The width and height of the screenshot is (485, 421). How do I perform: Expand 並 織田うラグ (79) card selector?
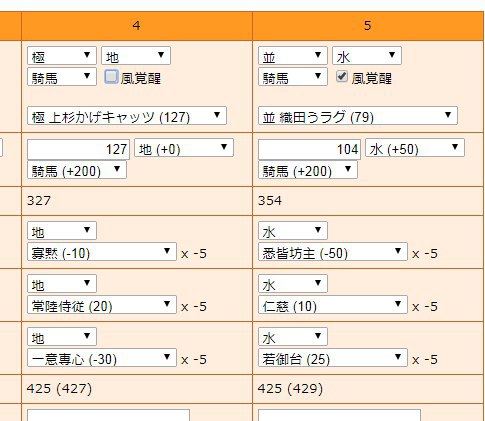tap(358, 116)
